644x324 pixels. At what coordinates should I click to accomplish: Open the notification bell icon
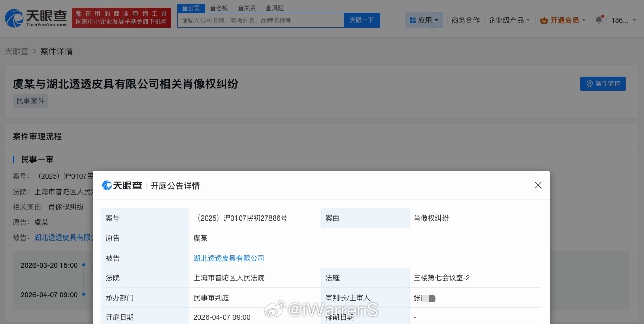click(x=599, y=18)
